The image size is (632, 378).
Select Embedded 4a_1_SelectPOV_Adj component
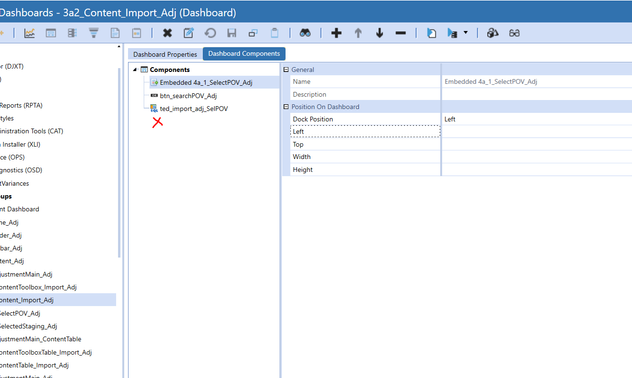tap(206, 83)
